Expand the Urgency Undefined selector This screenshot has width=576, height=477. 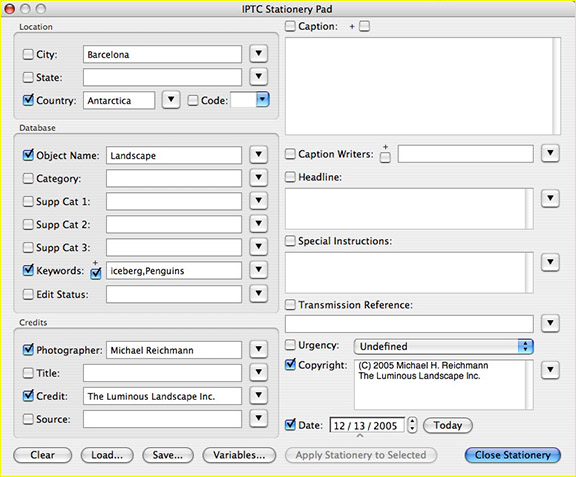coord(443,346)
